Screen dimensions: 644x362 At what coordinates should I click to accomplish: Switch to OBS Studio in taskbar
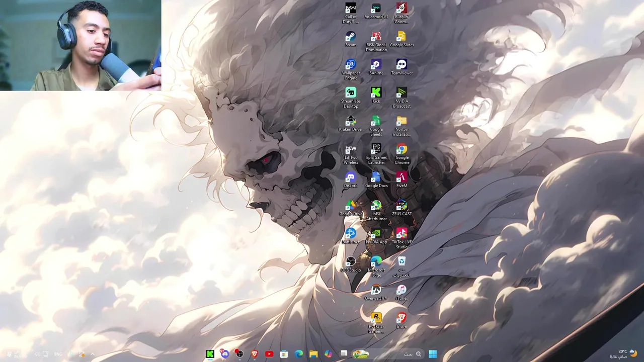coord(239,354)
